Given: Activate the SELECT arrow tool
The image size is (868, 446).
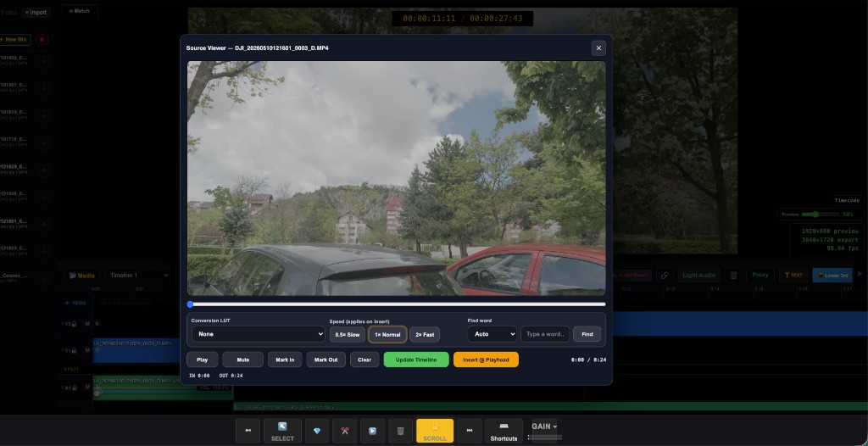Looking at the screenshot, I should pos(282,431).
